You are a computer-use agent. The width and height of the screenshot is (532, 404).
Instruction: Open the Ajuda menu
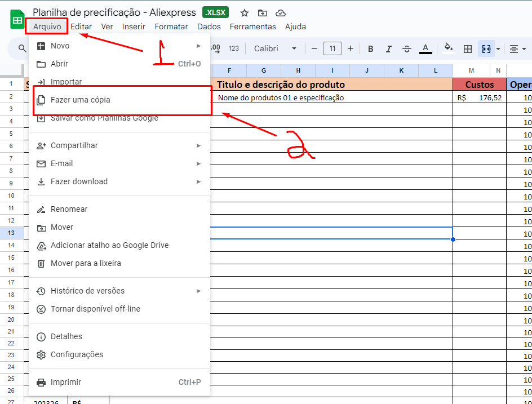pos(295,26)
